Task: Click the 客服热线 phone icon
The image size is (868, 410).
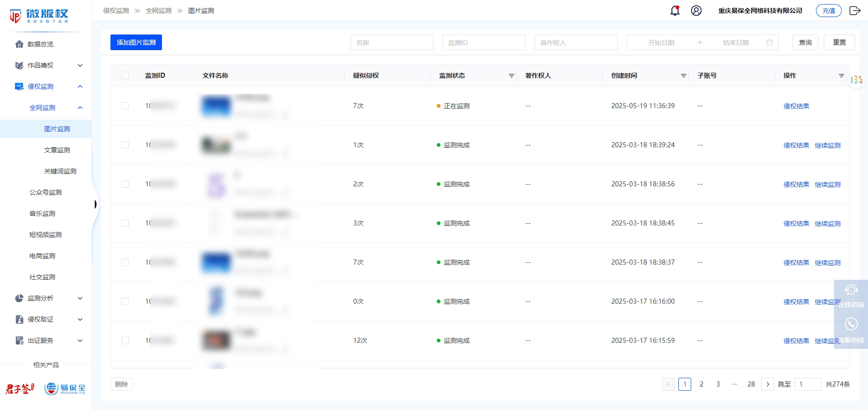Action: [851, 324]
